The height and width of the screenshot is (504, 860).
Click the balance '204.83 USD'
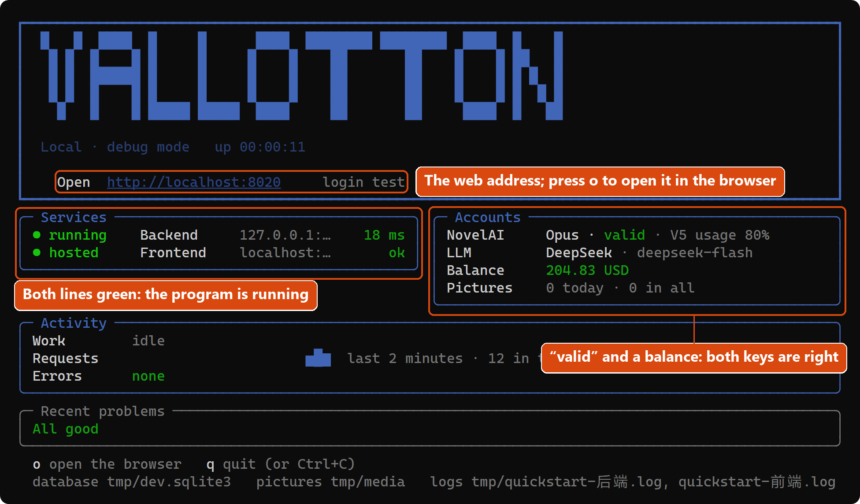[587, 271]
